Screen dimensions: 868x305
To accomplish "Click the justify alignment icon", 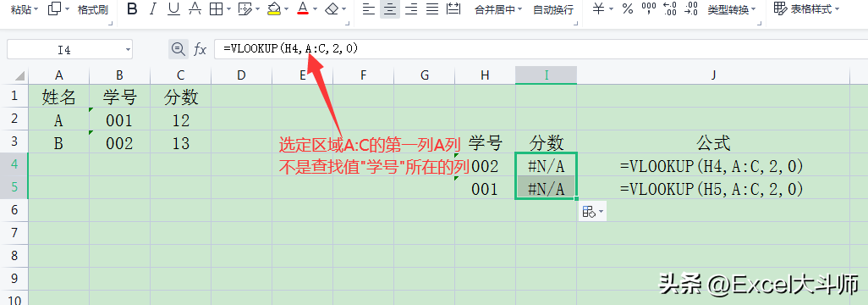I will pos(431,8).
